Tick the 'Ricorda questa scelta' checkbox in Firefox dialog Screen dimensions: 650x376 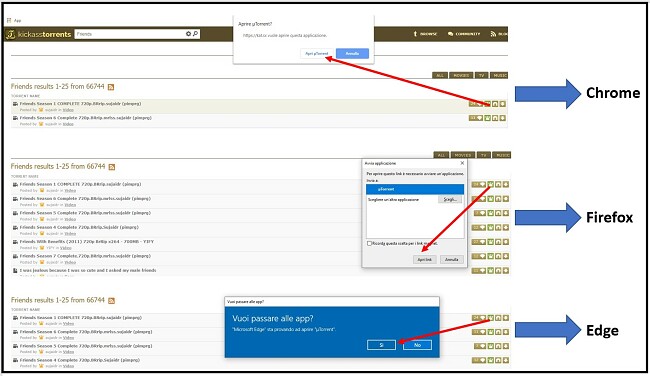pyautogui.click(x=369, y=243)
